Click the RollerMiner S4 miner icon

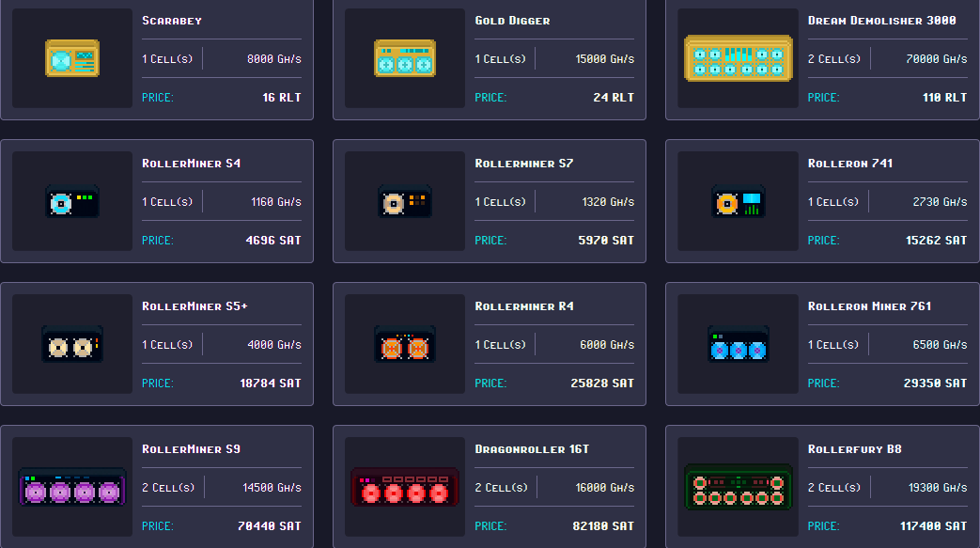pos(72,201)
